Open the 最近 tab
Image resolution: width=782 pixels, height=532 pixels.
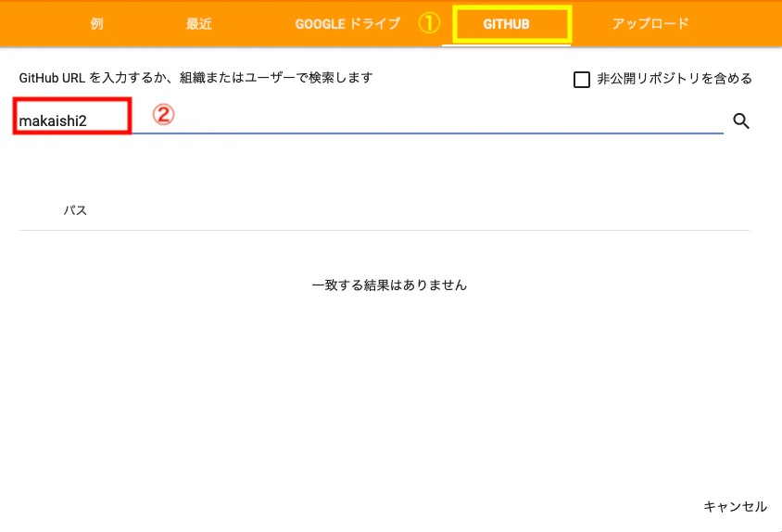pos(199,23)
